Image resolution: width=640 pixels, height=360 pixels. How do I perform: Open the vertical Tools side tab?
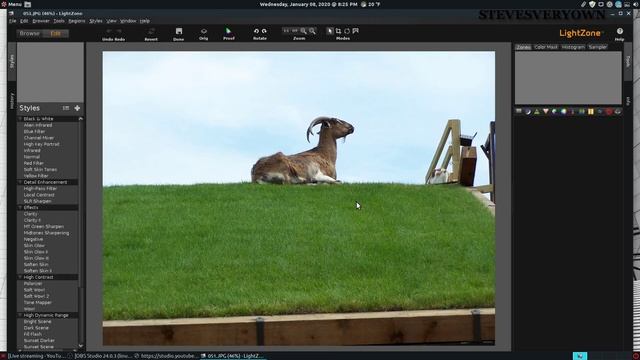(628, 61)
